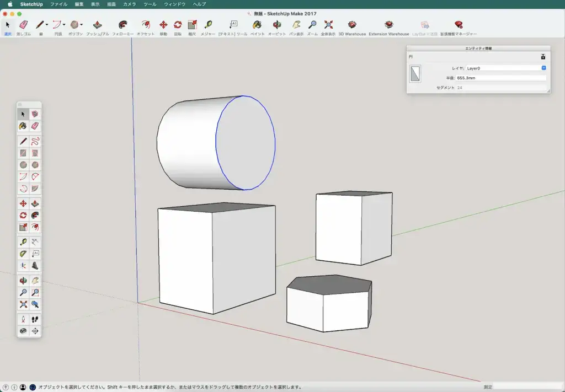Open the ツール menu
Screen dimensions: 565x392
150,4
